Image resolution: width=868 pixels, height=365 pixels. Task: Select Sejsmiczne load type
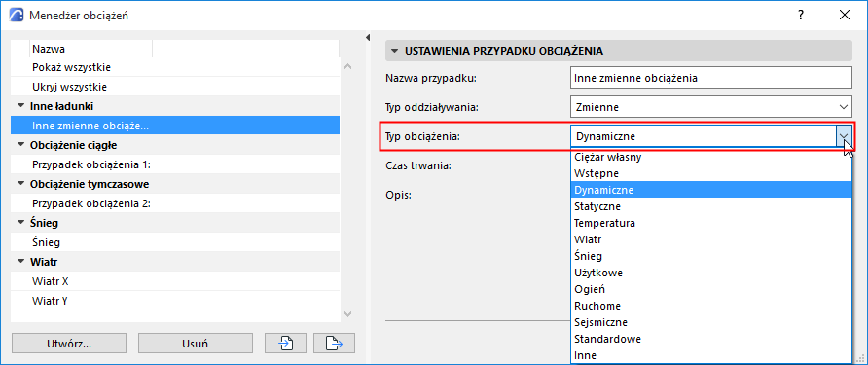[x=710, y=322]
